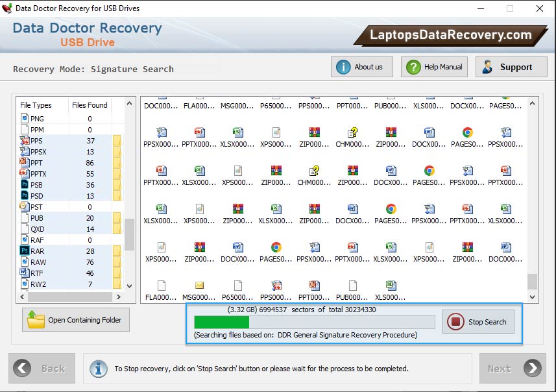
Task: Select the PPM file type icon
Action: click(25, 130)
